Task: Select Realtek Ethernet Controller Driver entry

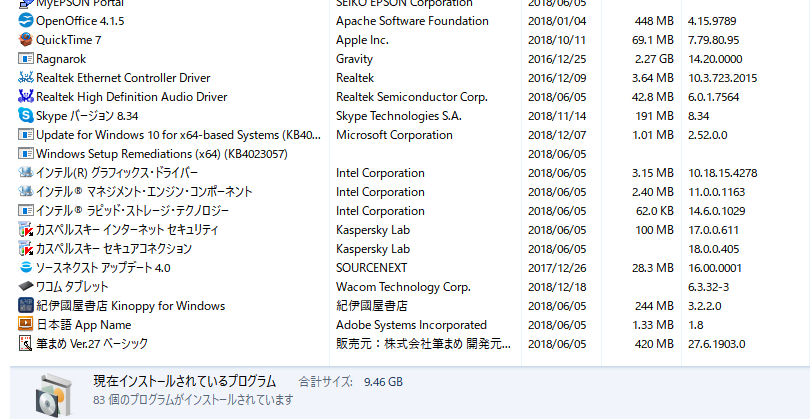Action: click(x=123, y=78)
